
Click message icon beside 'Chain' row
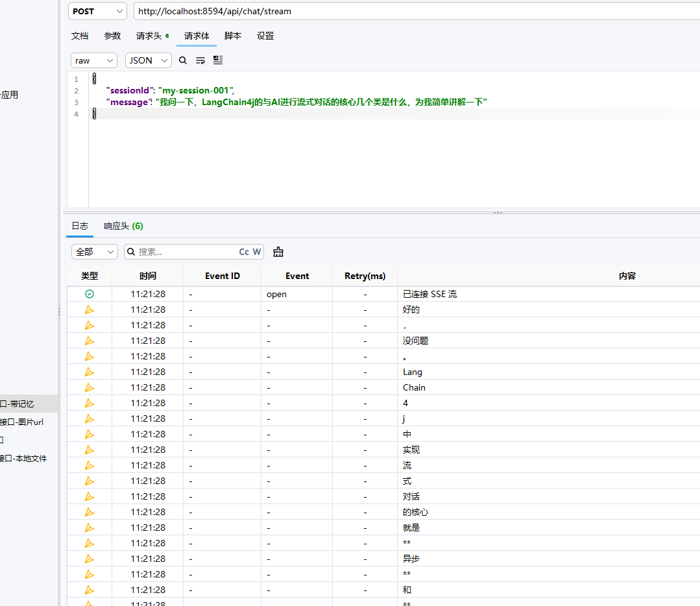[x=90, y=387]
